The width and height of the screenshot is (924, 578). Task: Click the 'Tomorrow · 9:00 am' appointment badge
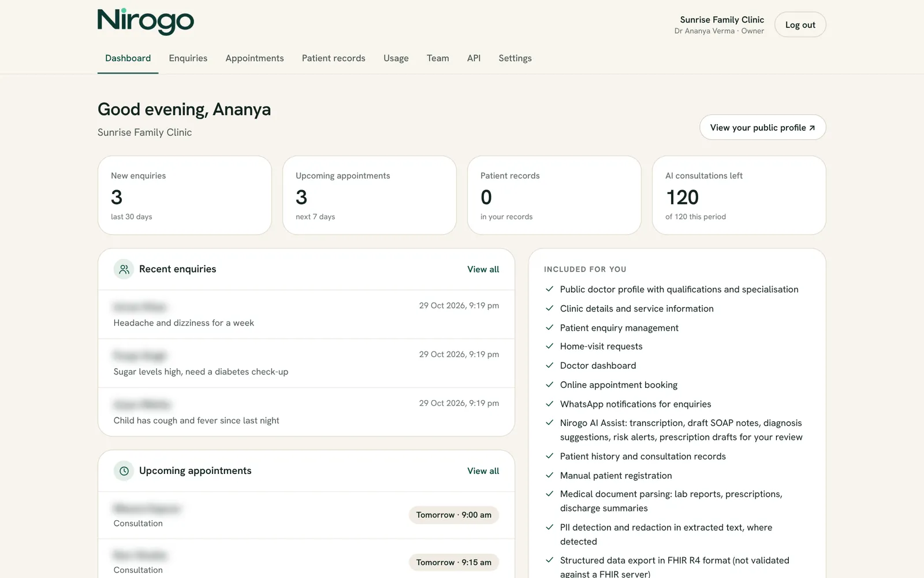(x=454, y=515)
